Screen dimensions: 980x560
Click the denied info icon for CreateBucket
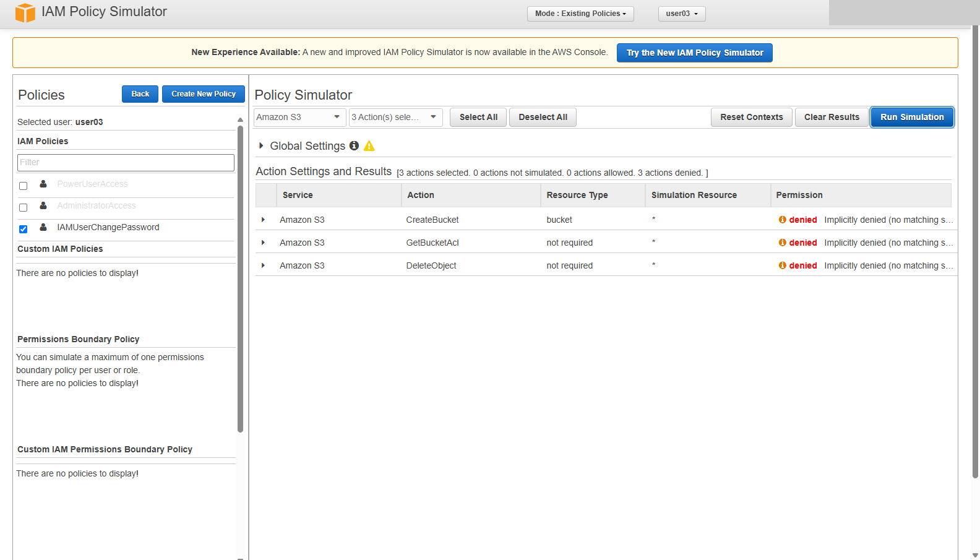(x=783, y=220)
